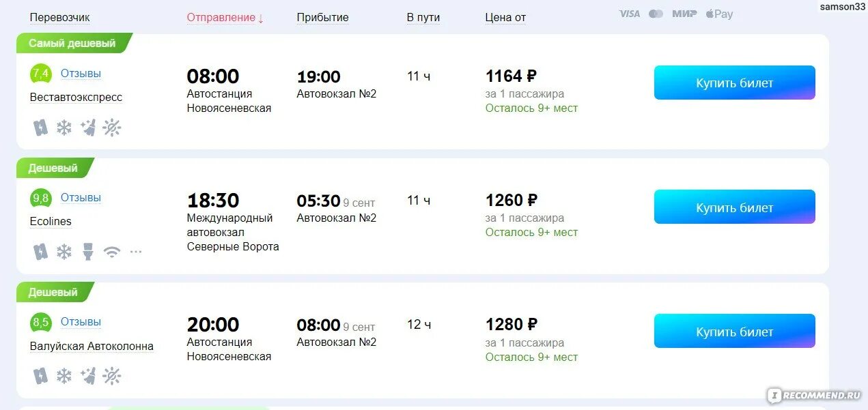Click the ticket icon under Вестаавтоэкспресс

point(41,128)
